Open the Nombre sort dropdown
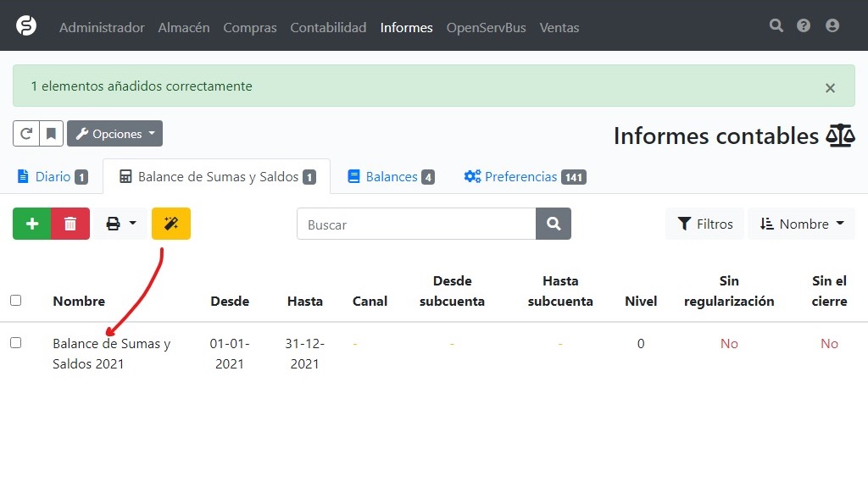Image resolution: width=868 pixels, height=493 pixels. click(x=800, y=224)
